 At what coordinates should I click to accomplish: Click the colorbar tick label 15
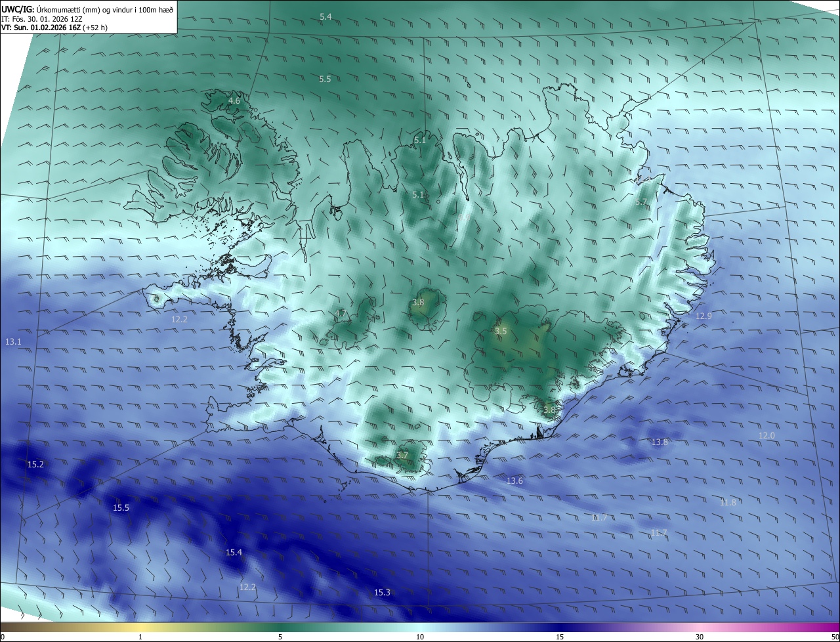560,637
